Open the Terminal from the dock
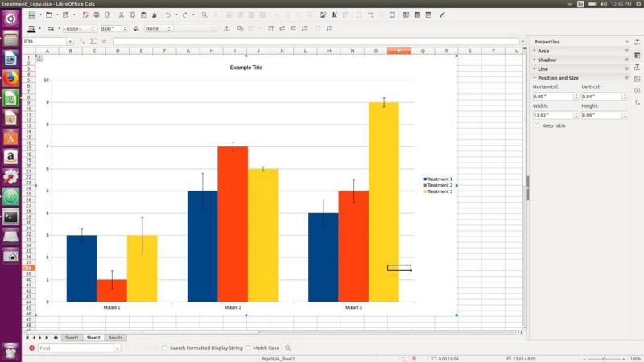This screenshot has width=644, height=362. [10, 216]
